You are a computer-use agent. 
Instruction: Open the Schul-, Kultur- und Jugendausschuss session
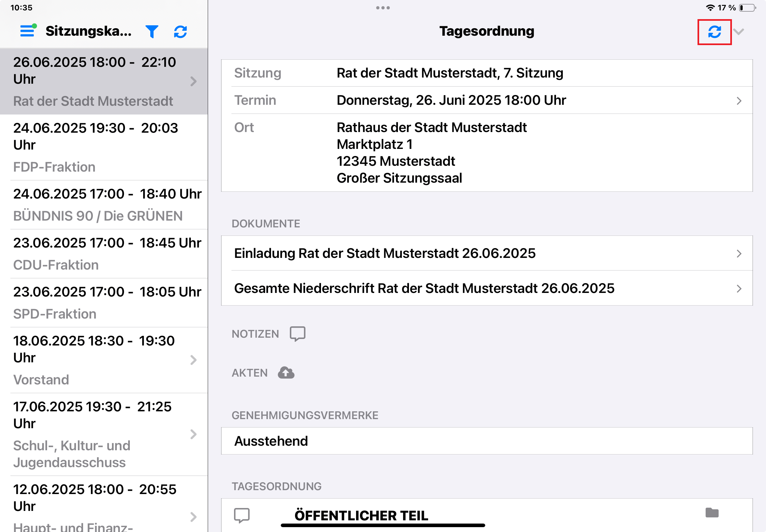coord(104,434)
